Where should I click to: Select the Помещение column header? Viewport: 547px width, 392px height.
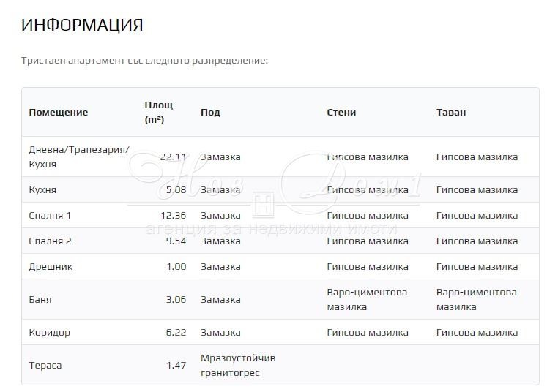(x=59, y=113)
